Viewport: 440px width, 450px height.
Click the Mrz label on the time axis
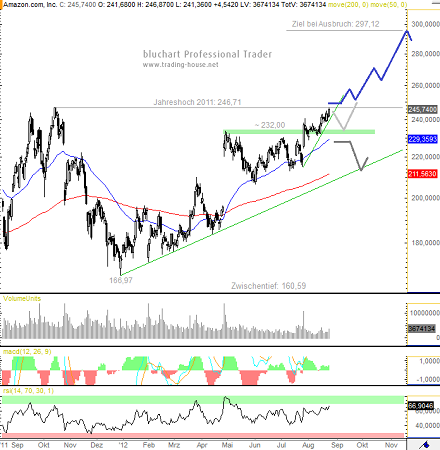(174, 445)
